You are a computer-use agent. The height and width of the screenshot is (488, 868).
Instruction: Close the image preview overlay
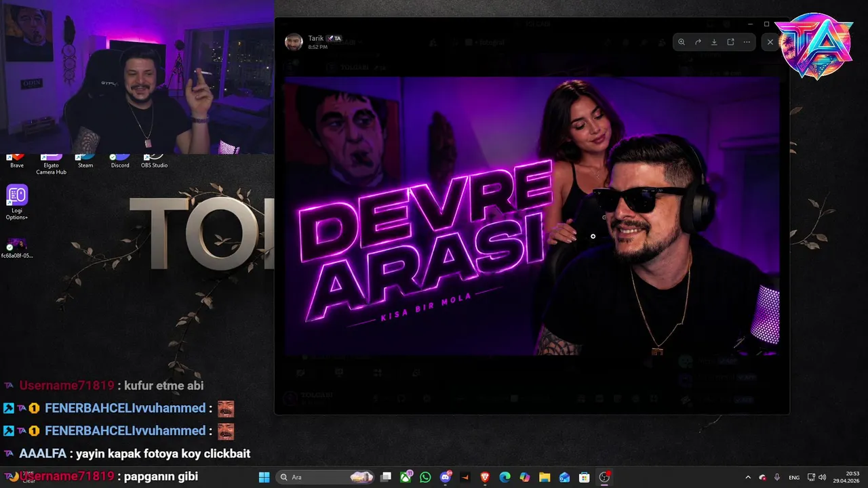(x=770, y=42)
